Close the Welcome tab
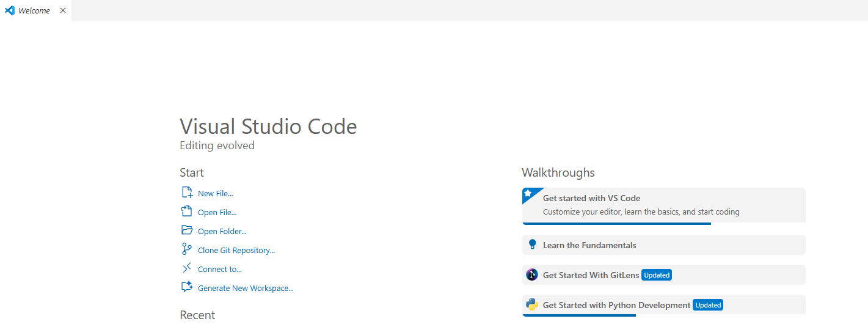Image resolution: width=868 pixels, height=324 pixels. (63, 10)
